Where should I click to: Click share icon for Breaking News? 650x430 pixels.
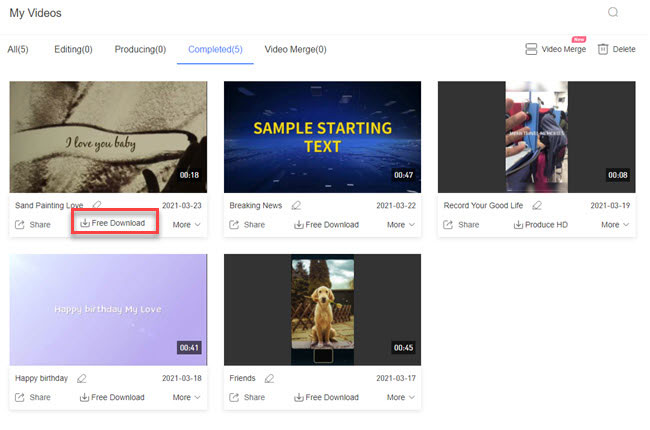pyautogui.click(x=234, y=224)
